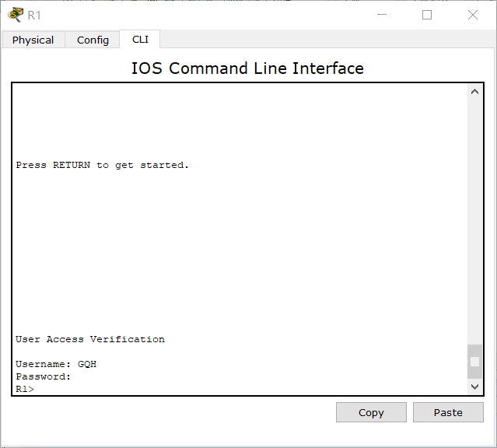
Task: Click the Copy button
Action: pyautogui.click(x=371, y=412)
